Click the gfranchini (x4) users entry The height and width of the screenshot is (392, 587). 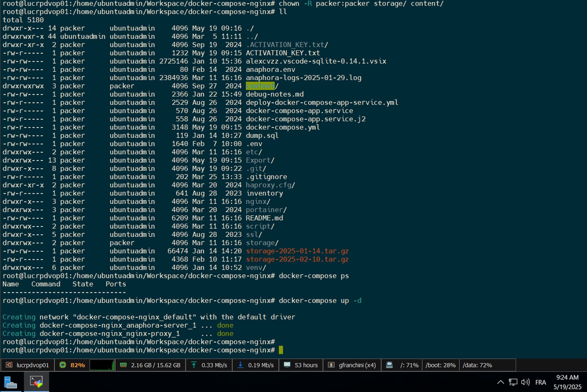[357, 365]
